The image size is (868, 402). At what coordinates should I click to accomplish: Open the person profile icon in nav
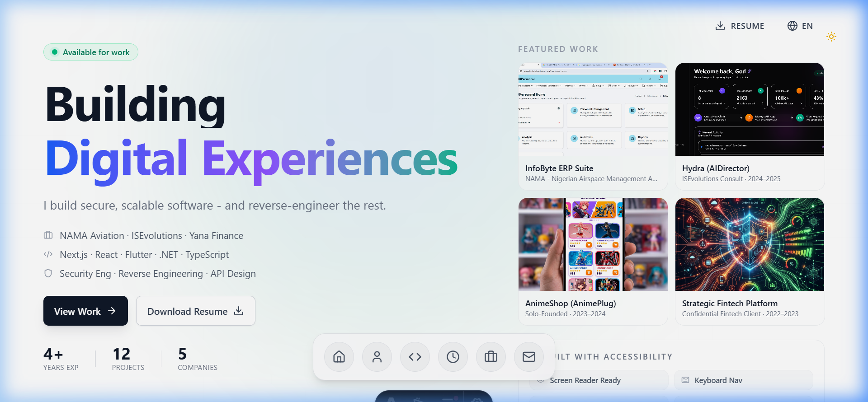(377, 357)
